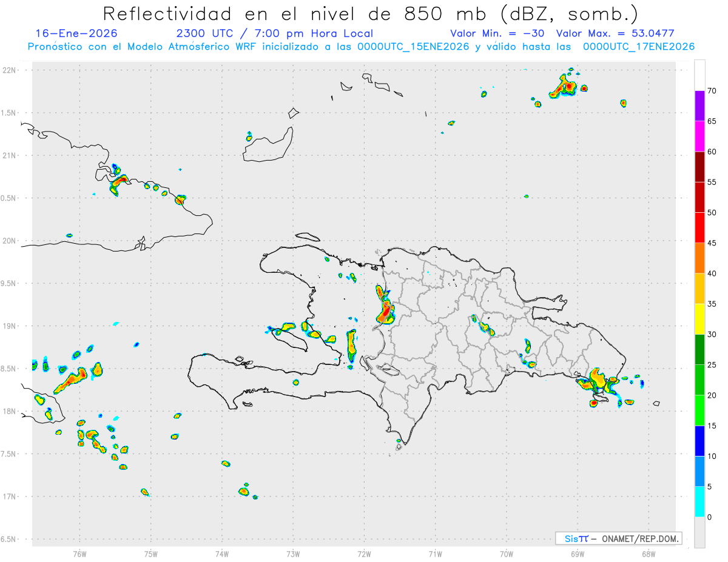Click the '0' colorbar scale label

tap(709, 517)
